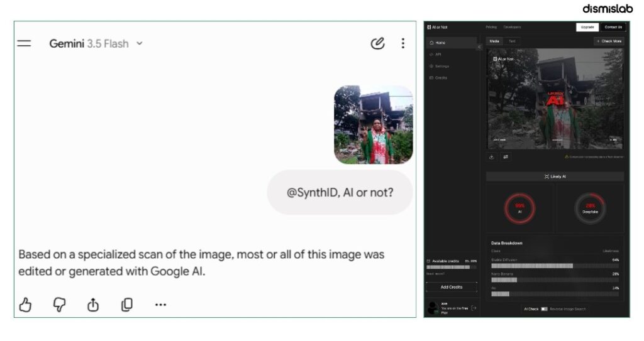Viewport: 644px width, 341px height.
Task: Give the response a thumbs down
Action: tap(59, 305)
